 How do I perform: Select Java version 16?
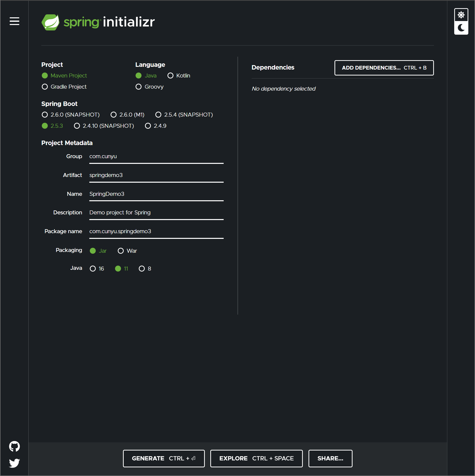tap(93, 269)
